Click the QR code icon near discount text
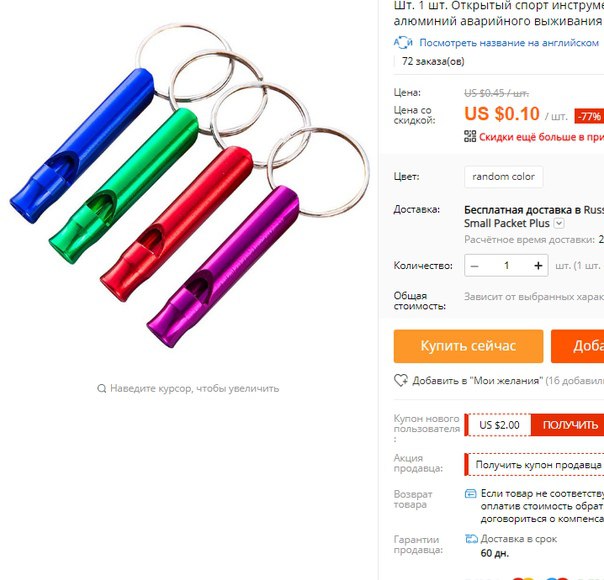604x580 pixels. tap(470, 136)
